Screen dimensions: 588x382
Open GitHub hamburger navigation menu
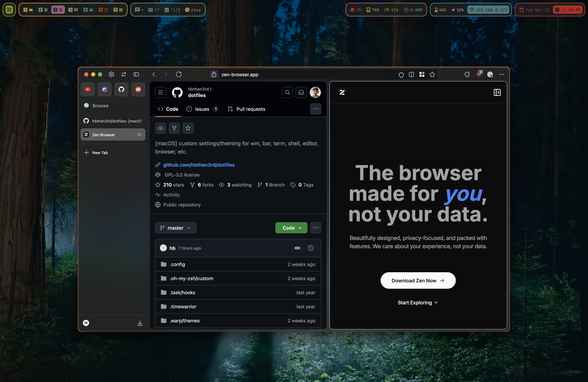pyautogui.click(x=161, y=93)
